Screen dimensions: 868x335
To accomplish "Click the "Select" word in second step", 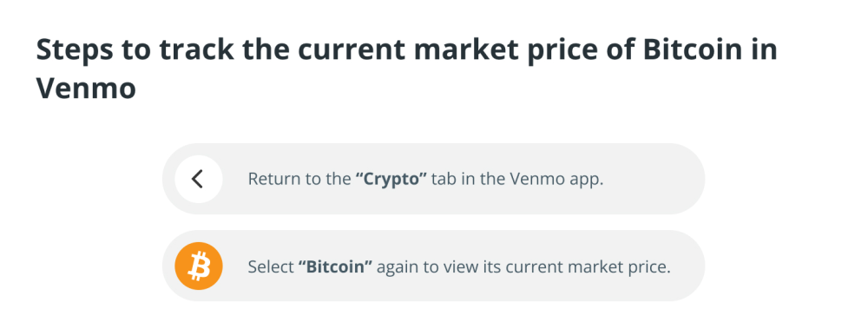I will coord(271,267).
